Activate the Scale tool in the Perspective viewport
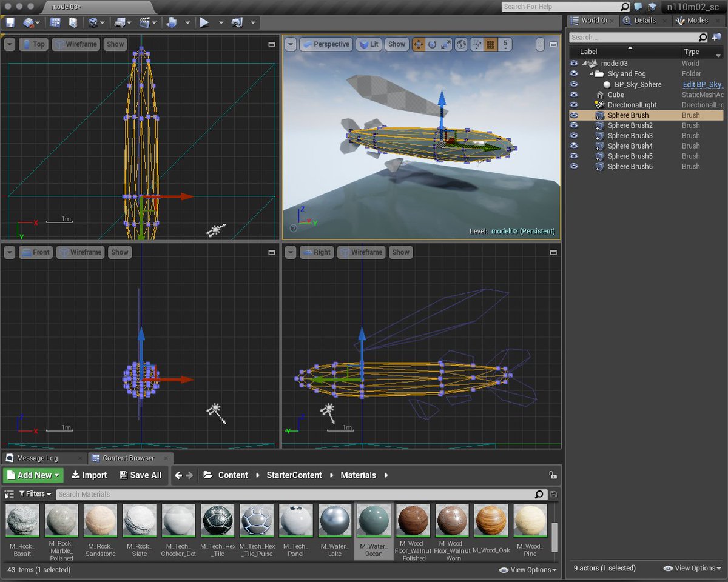This screenshot has height=582, width=728. click(x=445, y=44)
